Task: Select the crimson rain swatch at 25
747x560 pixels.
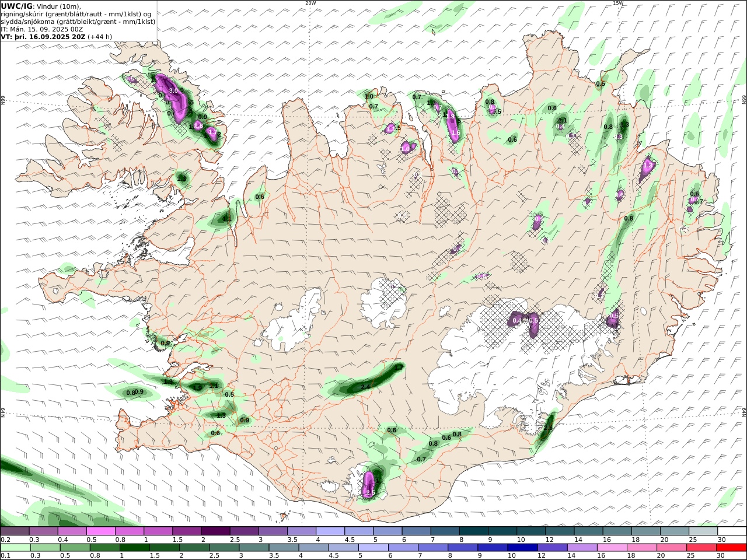Action: [702, 548]
